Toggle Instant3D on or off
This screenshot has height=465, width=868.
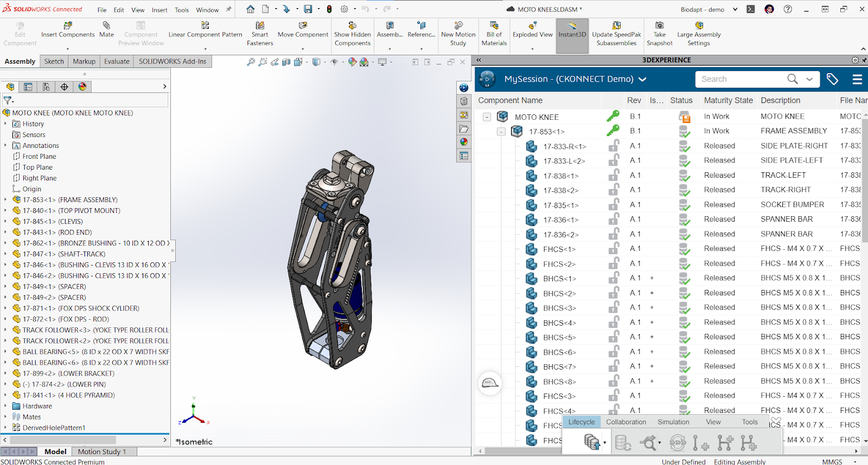[572, 35]
